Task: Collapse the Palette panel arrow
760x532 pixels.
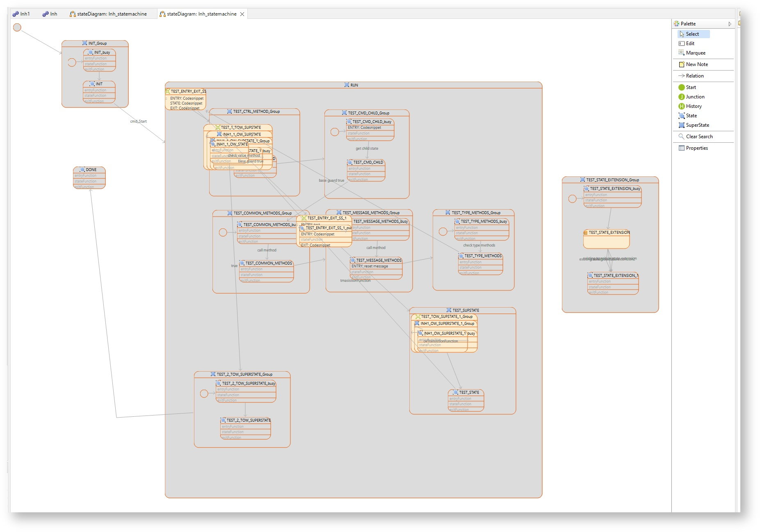Action: coord(730,24)
